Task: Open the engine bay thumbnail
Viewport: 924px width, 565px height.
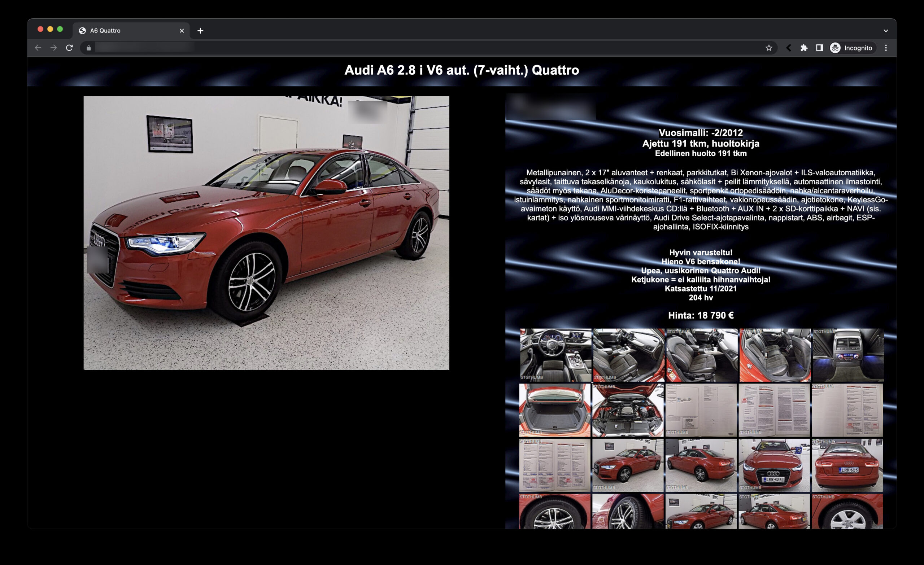Action: tap(628, 410)
